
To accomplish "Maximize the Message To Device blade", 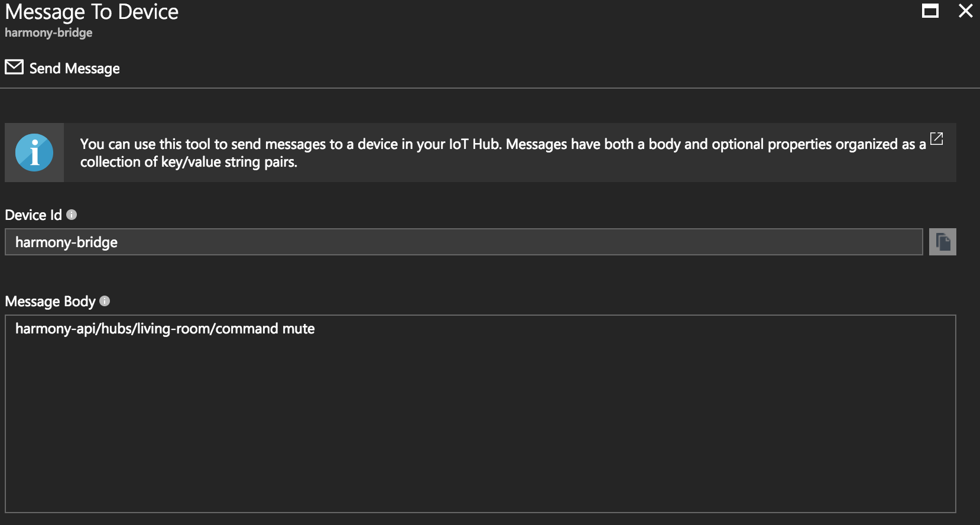I will [930, 11].
